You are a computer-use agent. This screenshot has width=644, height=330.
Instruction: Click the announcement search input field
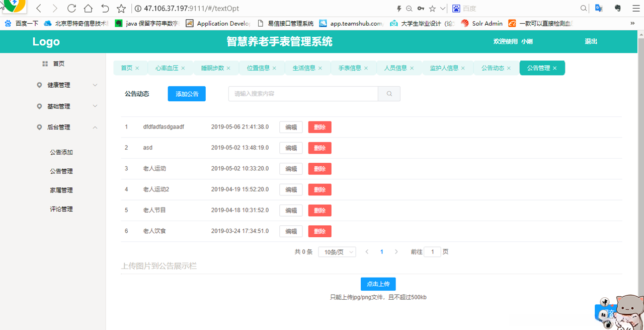coord(302,94)
